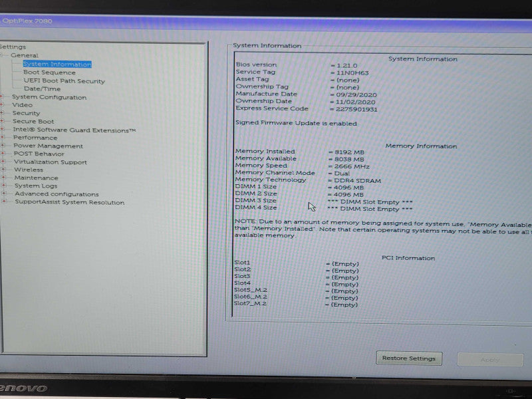Click the General tree category
Image resolution: width=532 pixels, height=399 pixels.
pos(25,55)
